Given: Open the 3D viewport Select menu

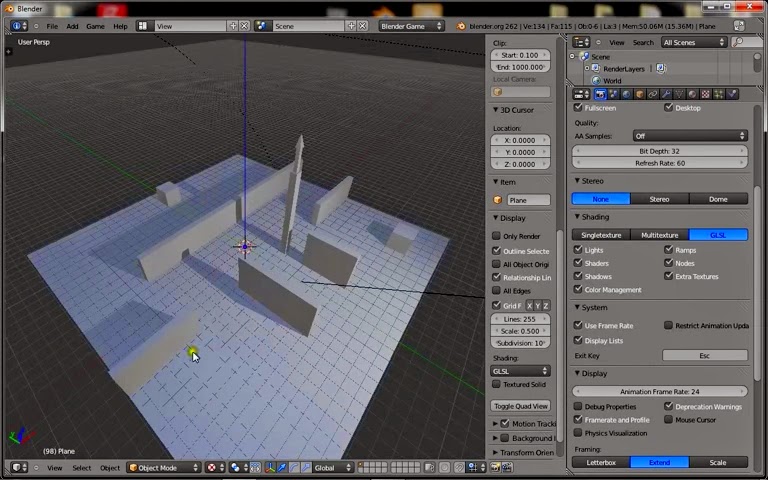Looking at the screenshot, I should pyautogui.click(x=82, y=468).
